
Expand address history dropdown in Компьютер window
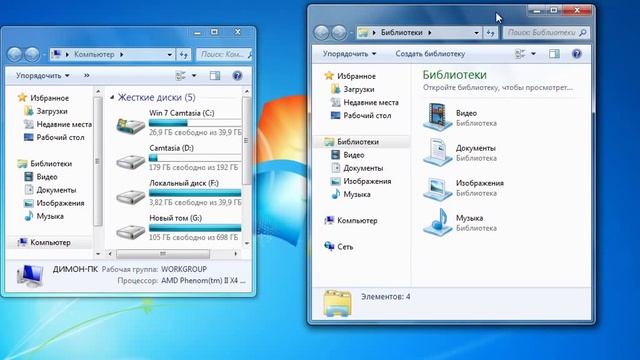point(170,54)
